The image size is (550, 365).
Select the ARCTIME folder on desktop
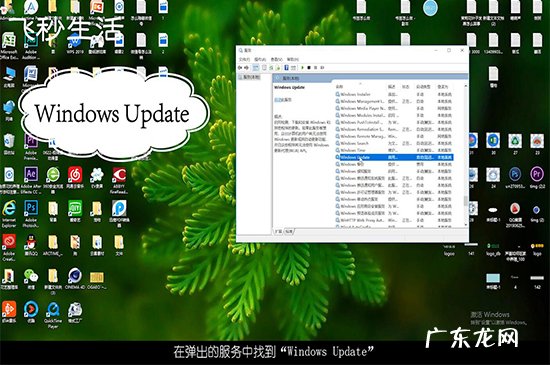click(53, 244)
